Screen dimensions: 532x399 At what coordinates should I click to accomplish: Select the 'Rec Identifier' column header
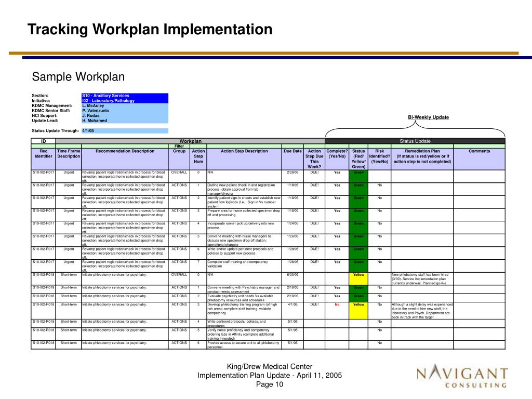tap(44, 159)
